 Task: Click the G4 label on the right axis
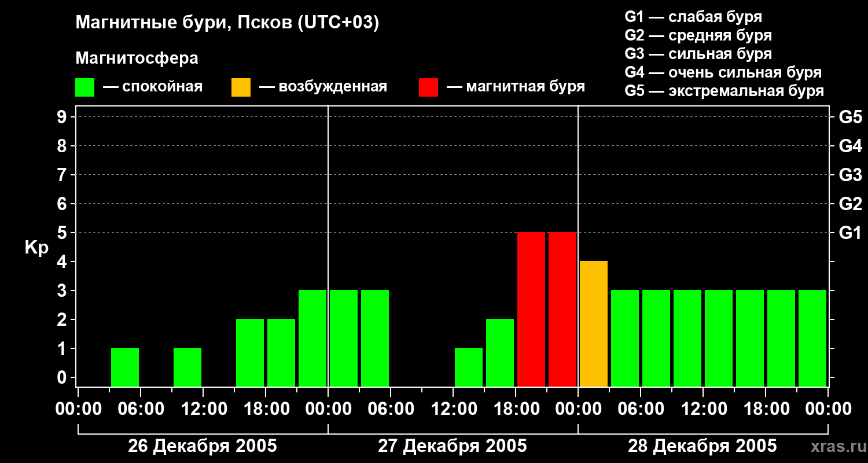pyautogui.click(x=851, y=146)
